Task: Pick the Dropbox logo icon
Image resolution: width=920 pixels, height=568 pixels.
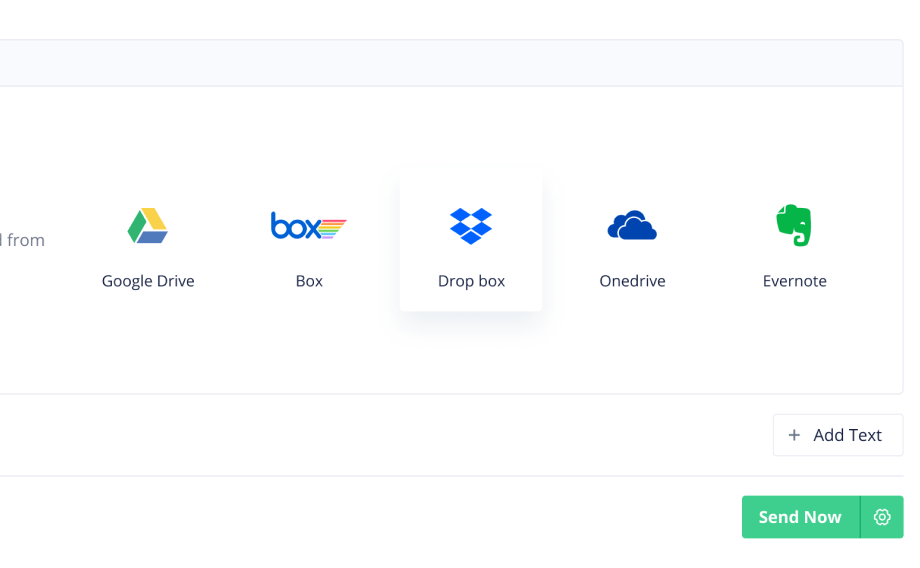Action: click(x=471, y=226)
